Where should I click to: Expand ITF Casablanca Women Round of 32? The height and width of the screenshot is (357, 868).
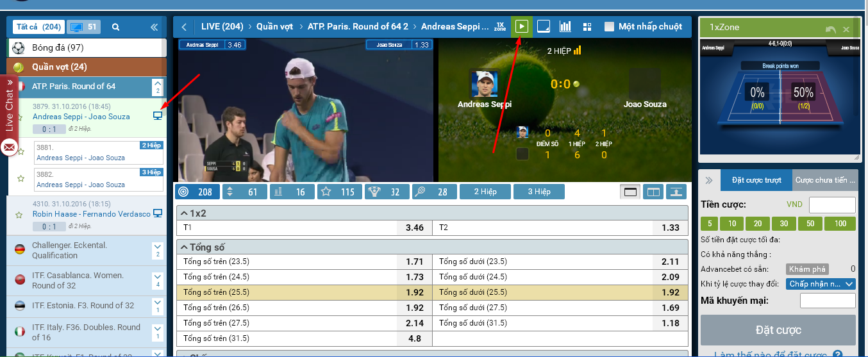click(158, 280)
